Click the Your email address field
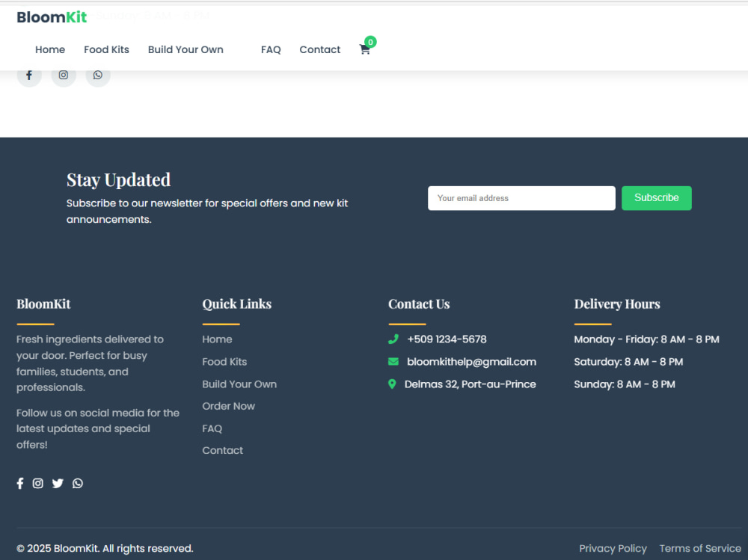Viewport: 748px width, 560px height. [521, 198]
